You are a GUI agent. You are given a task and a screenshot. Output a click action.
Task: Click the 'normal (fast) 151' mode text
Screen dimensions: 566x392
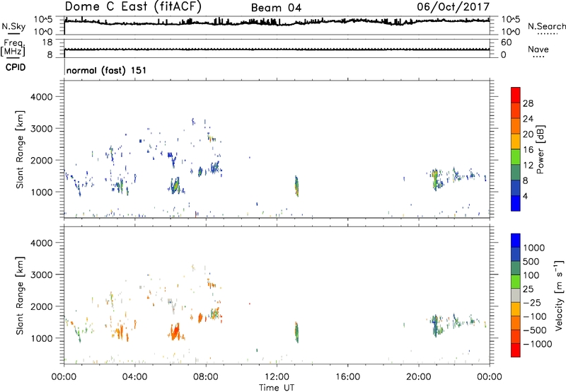pos(107,70)
